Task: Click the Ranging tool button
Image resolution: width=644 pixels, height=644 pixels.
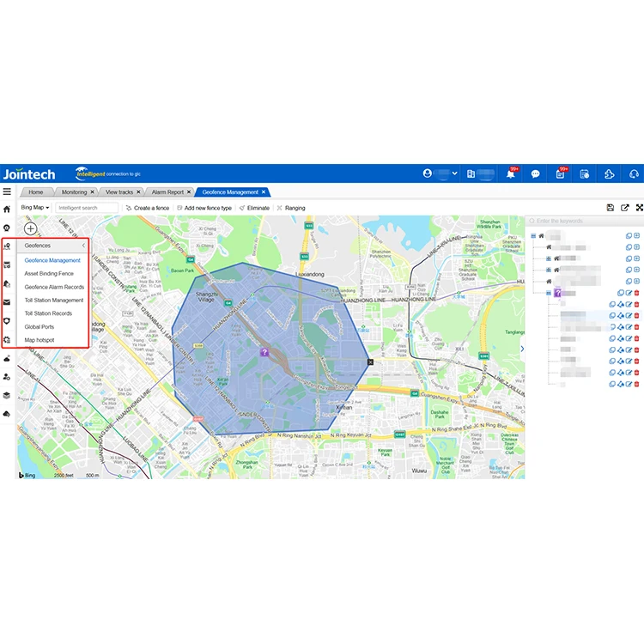Action: (x=290, y=208)
